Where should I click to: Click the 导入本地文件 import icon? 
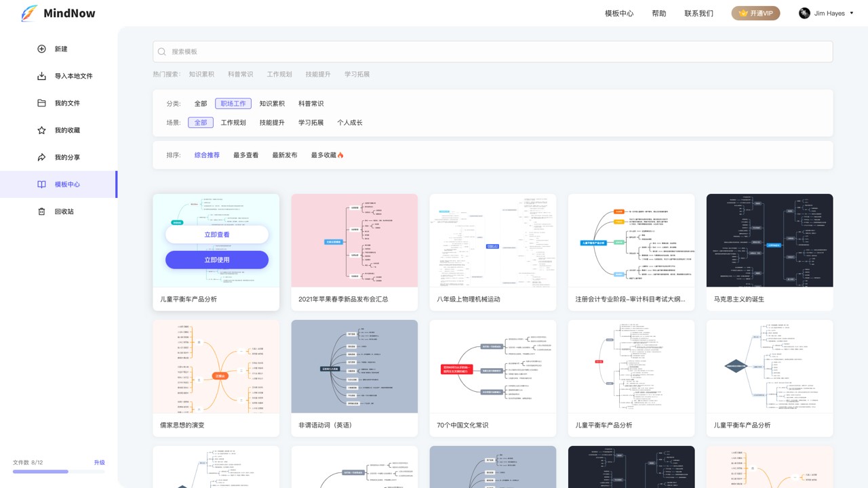click(x=41, y=76)
